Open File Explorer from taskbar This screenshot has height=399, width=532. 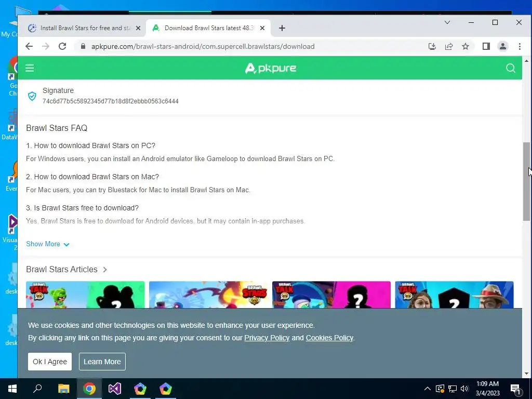[63, 389]
